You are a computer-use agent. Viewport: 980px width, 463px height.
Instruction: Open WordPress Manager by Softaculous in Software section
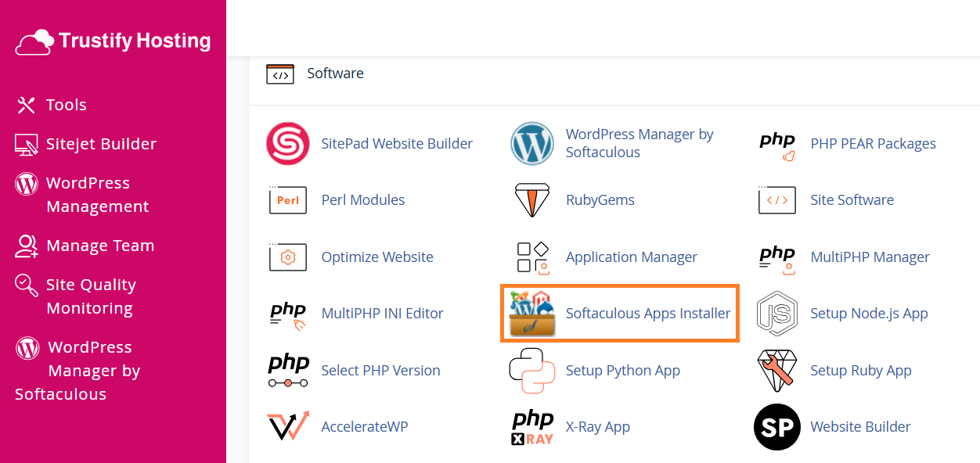(640, 143)
